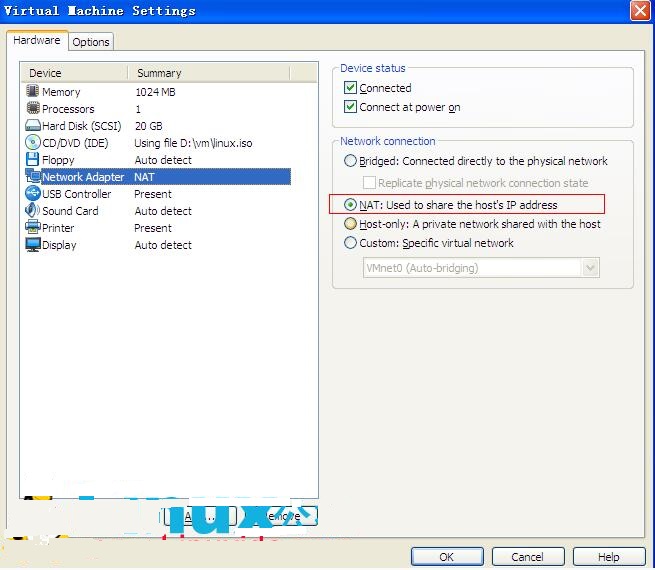Select the CD/DVD (IDE) label
Image resolution: width=655 pixels, height=570 pixels.
coord(75,143)
